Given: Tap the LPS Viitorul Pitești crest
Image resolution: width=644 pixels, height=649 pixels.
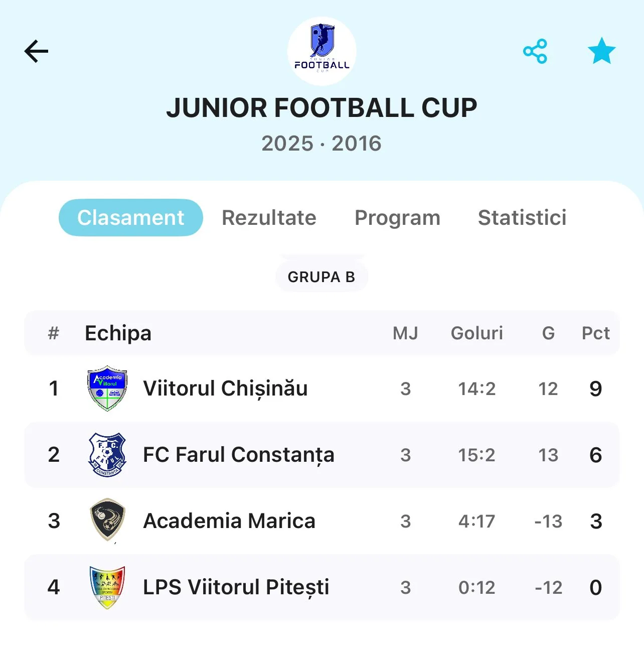Looking at the screenshot, I should coord(107,587).
